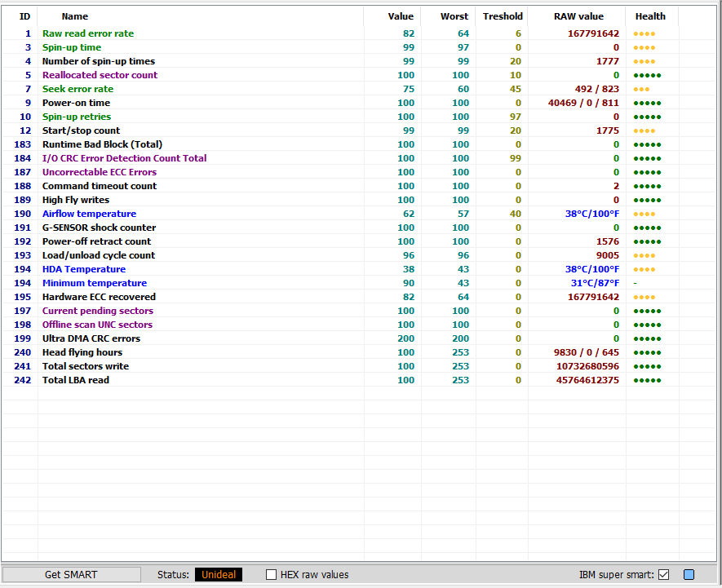
Task: Click health dots for Reallocated sector count
Action: tap(647, 76)
